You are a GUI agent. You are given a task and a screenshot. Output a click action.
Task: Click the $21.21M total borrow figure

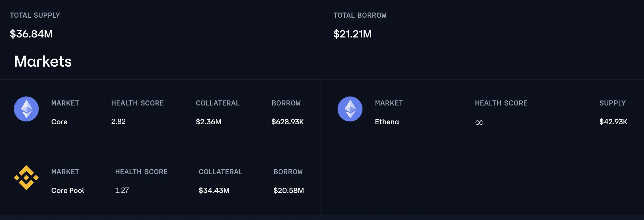[352, 34]
